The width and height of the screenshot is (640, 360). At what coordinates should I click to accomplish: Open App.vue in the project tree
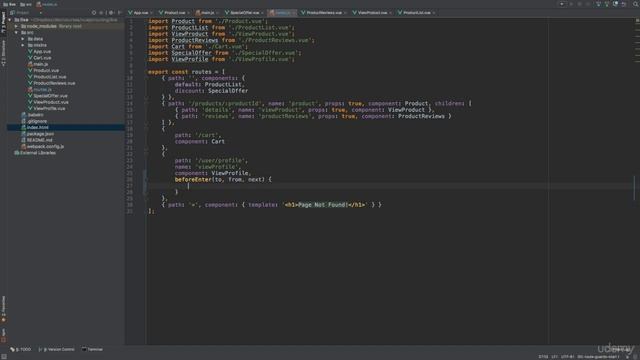[x=39, y=51]
